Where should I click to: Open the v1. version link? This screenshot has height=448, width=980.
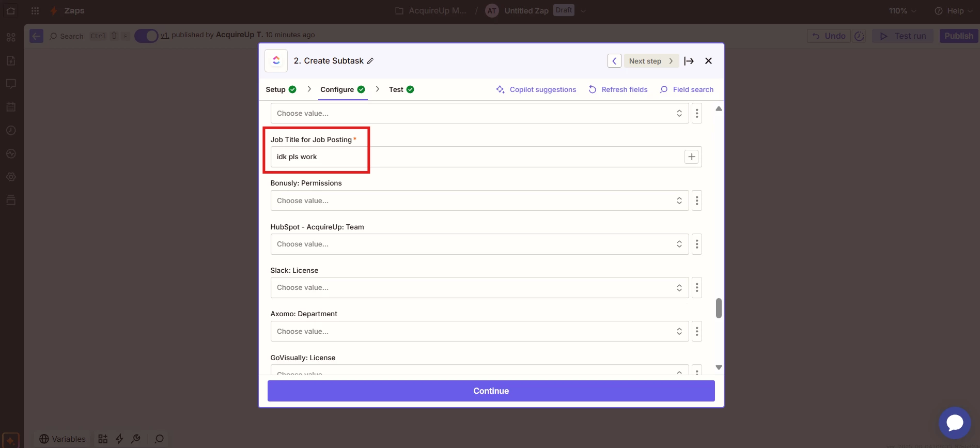click(165, 35)
